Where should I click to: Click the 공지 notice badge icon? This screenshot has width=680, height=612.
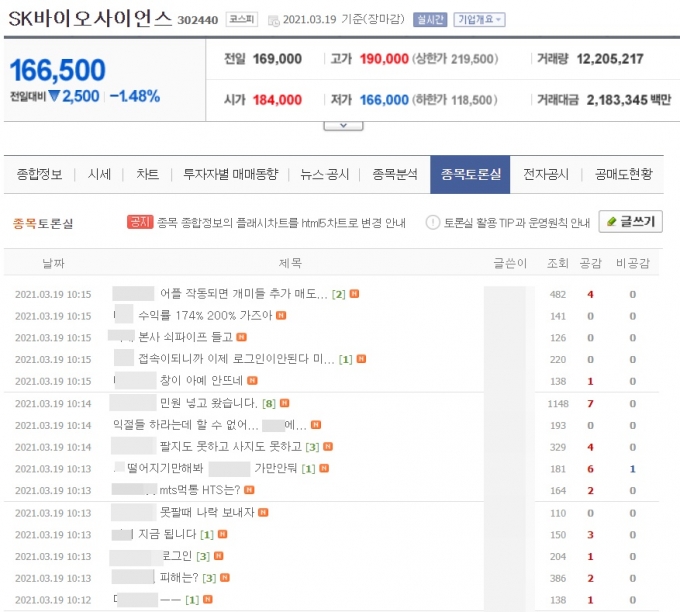pyautogui.click(x=140, y=222)
